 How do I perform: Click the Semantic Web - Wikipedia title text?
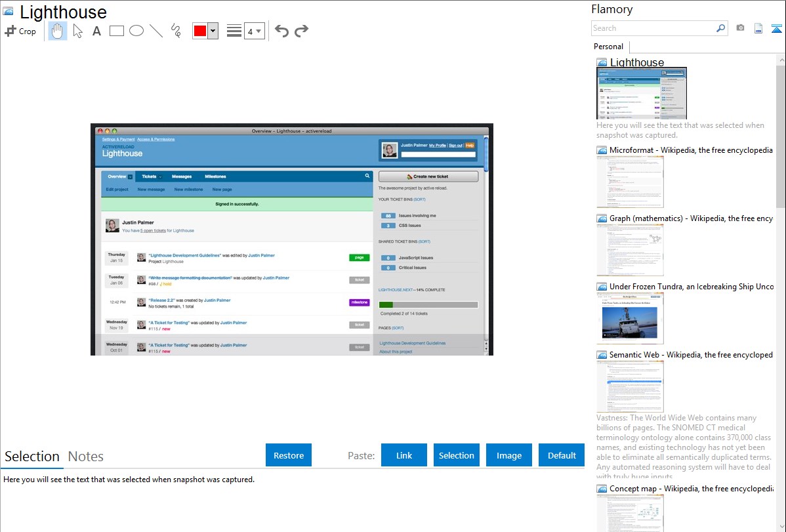(691, 354)
